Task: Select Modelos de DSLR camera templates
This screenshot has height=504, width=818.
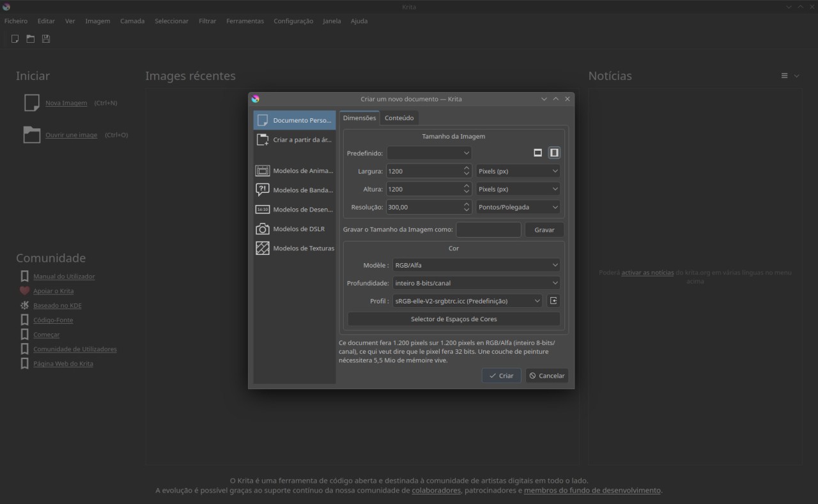Action: tap(295, 229)
